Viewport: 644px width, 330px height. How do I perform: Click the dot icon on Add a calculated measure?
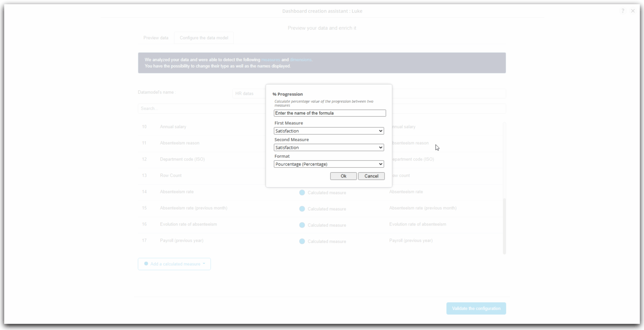tap(146, 264)
